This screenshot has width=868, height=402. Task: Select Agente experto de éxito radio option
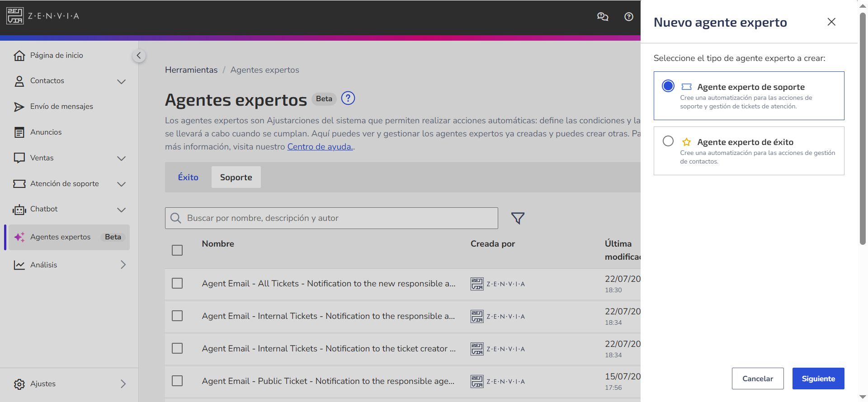point(668,141)
